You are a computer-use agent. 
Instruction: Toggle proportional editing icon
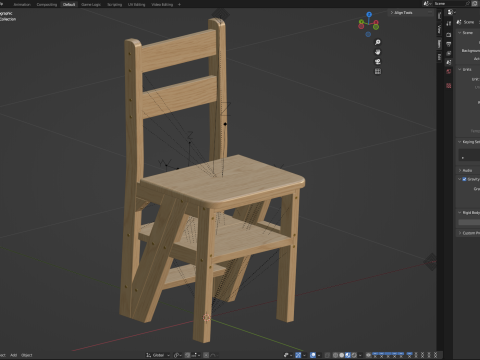click(x=206, y=355)
